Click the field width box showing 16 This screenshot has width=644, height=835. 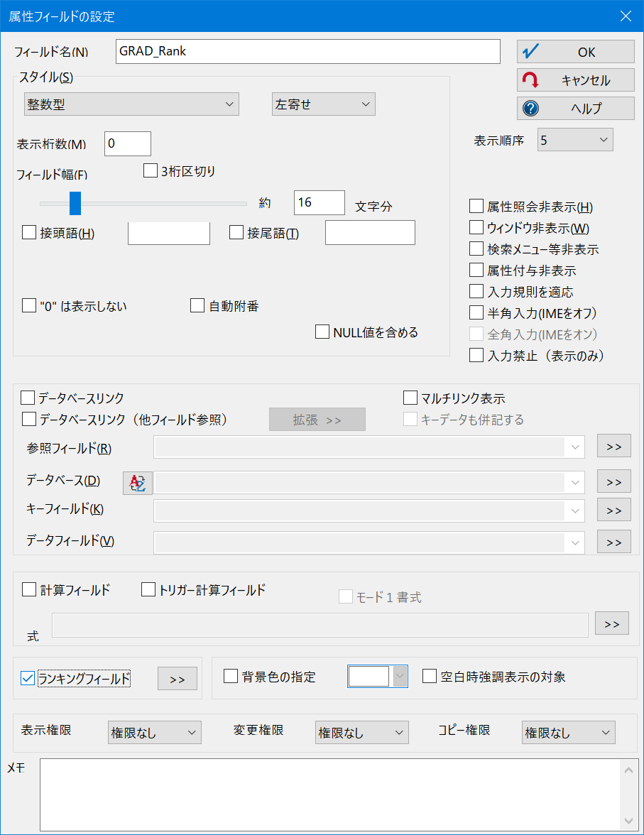pos(319,202)
